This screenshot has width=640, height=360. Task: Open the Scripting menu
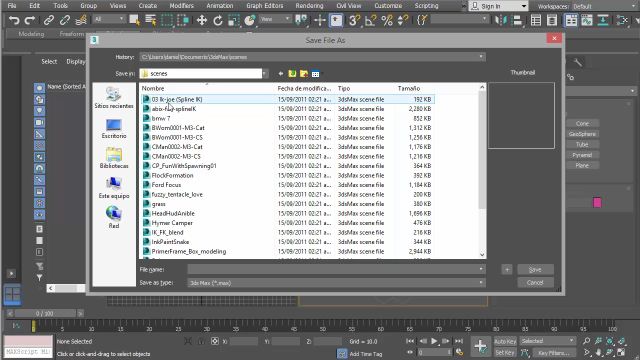pyautogui.click(x=426, y=6)
